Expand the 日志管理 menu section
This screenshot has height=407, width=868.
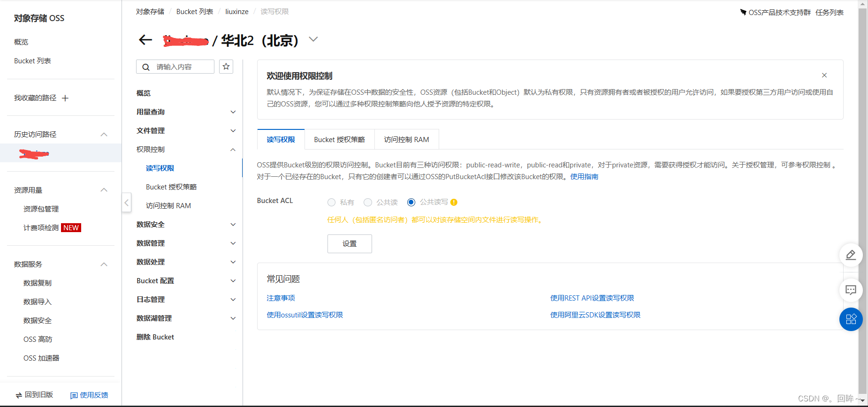[x=186, y=300]
